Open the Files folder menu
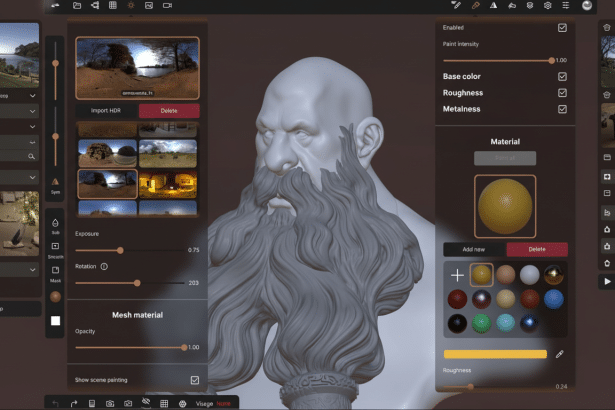The height and width of the screenshot is (410, 615). [77, 5]
